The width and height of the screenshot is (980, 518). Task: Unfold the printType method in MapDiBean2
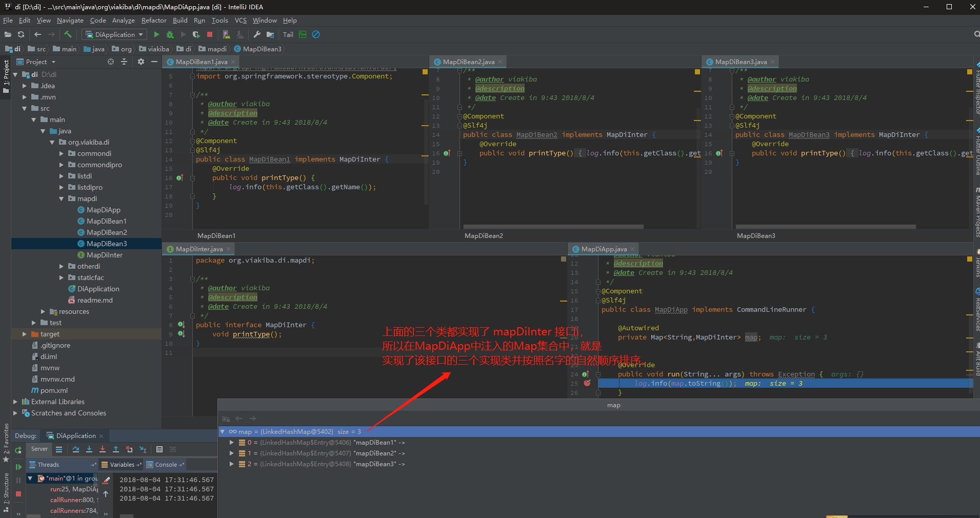(459, 153)
